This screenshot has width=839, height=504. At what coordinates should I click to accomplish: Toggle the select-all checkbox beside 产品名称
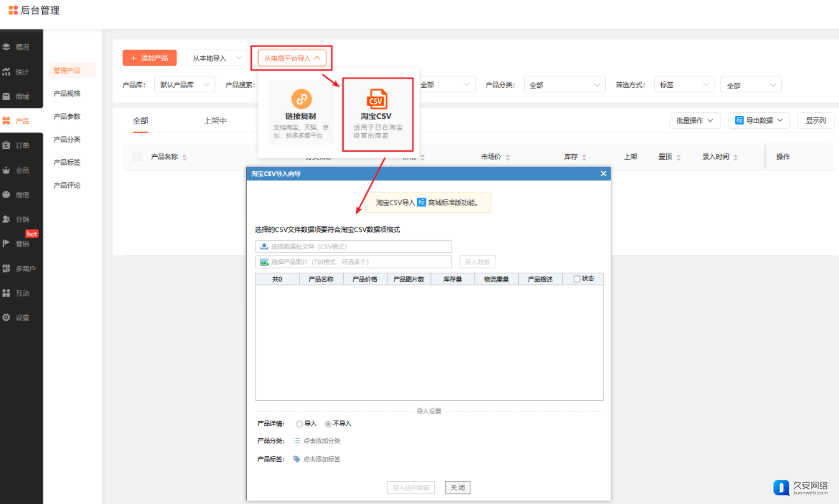point(137,157)
